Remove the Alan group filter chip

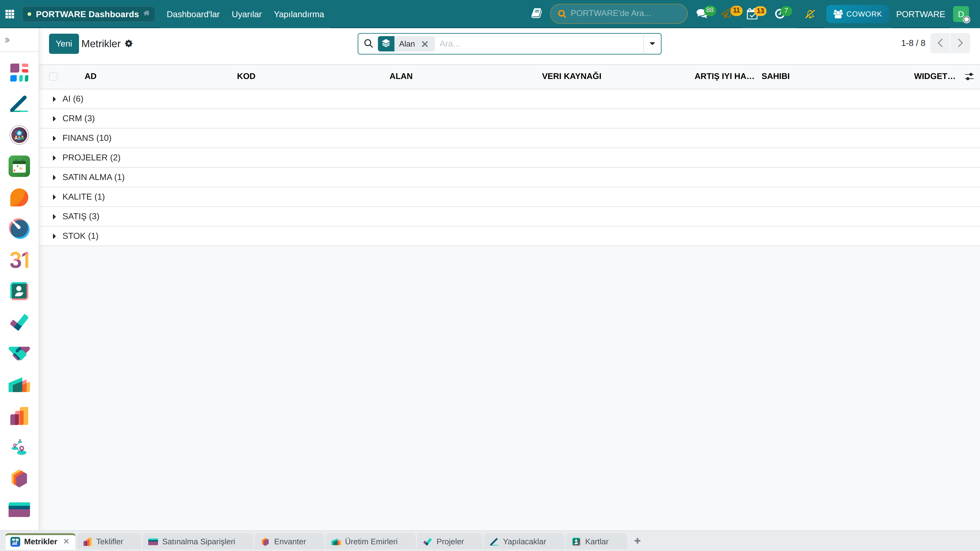click(425, 44)
